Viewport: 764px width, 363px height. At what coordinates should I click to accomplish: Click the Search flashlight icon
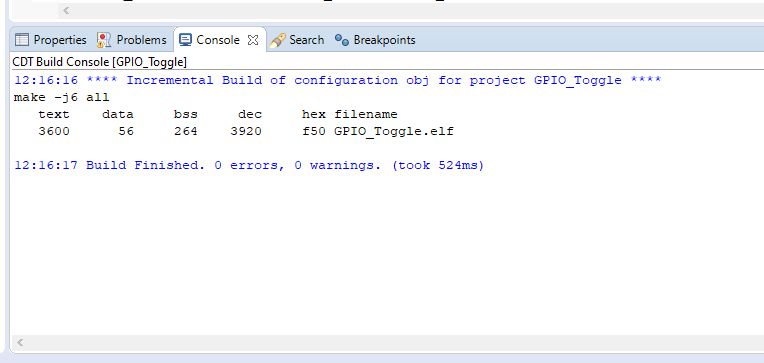277,40
